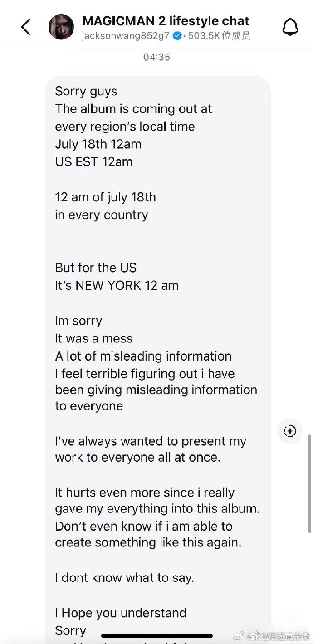Click the scrollbar on right edge
The height and width of the screenshot is (644, 313).
(310, 465)
